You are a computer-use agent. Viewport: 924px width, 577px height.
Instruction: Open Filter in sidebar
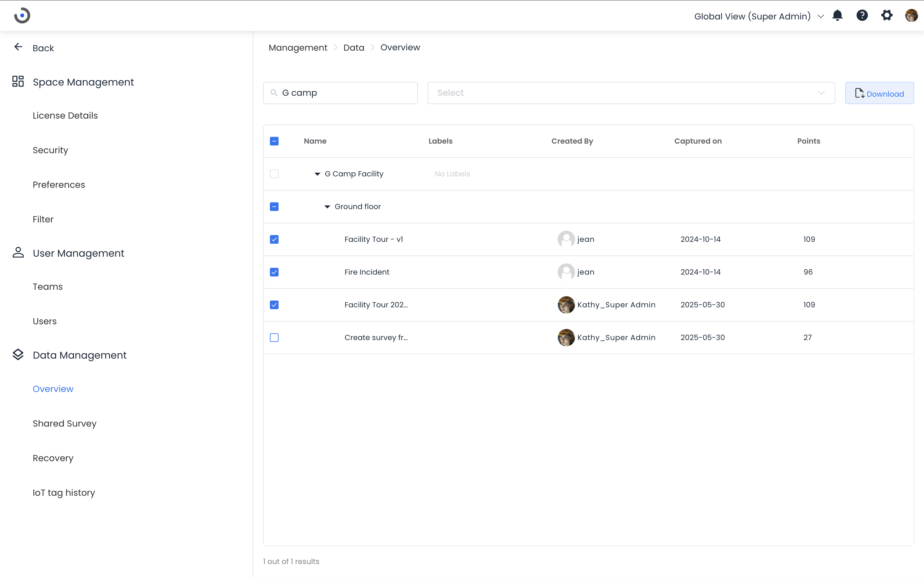point(43,219)
